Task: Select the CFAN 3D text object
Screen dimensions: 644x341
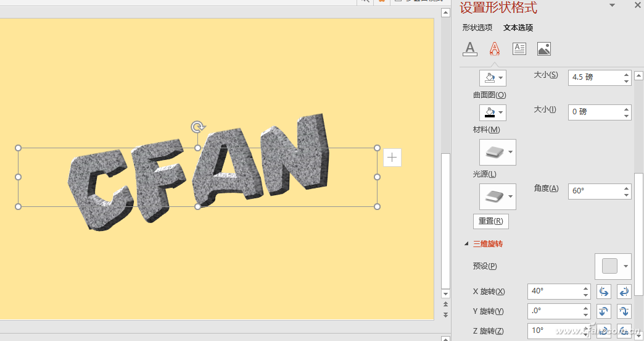Action: pos(199,173)
